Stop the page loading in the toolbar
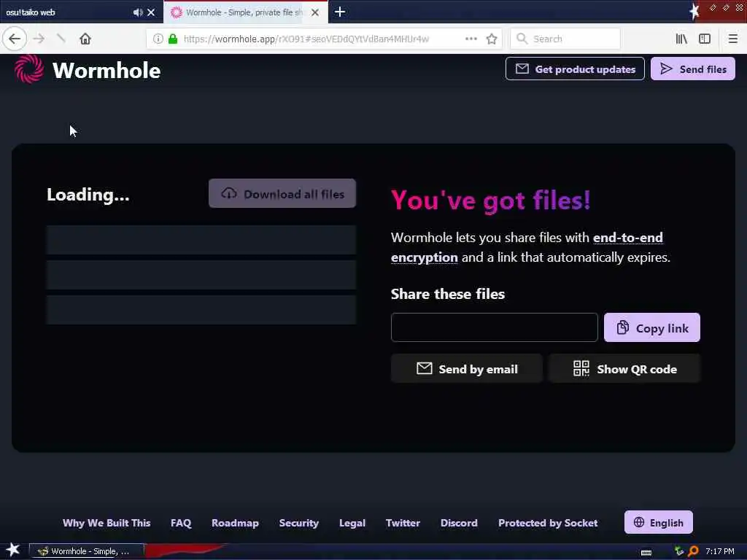The height and width of the screenshot is (560, 747). click(x=61, y=39)
